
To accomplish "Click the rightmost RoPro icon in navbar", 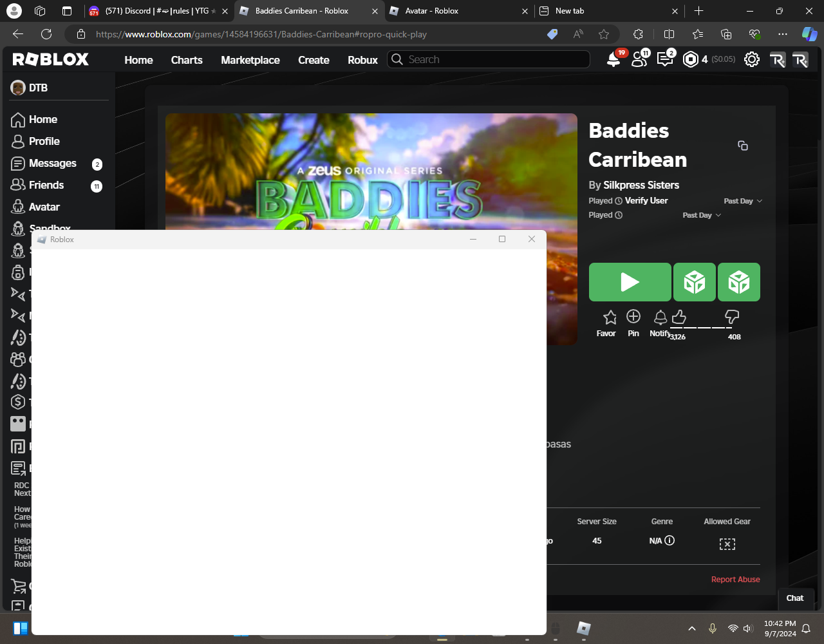I will (x=800, y=59).
